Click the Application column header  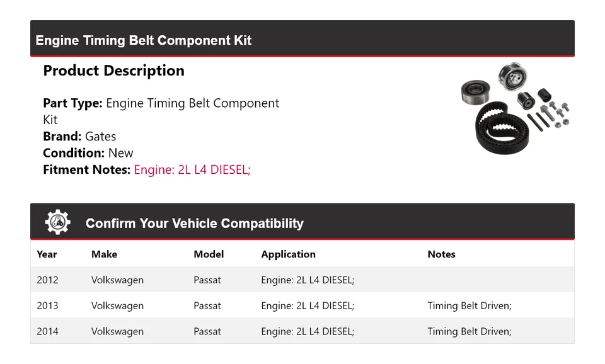pyautogui.click(x=288, y=254)
